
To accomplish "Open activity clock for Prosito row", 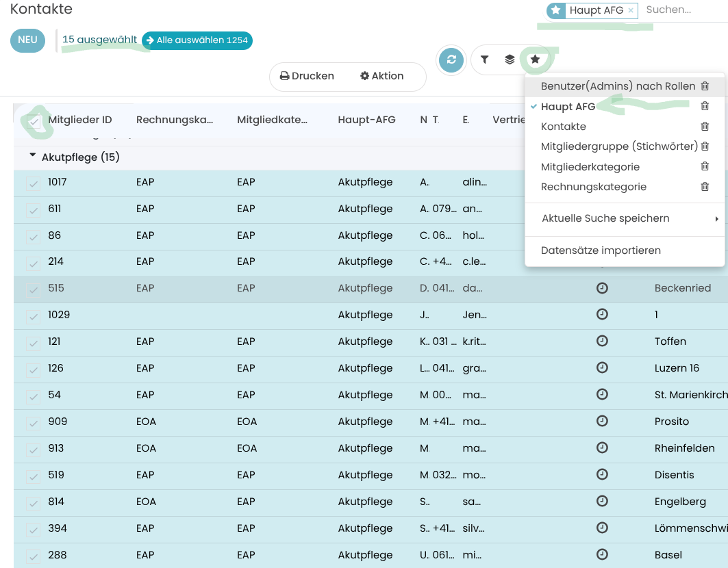I will point(602,422).
